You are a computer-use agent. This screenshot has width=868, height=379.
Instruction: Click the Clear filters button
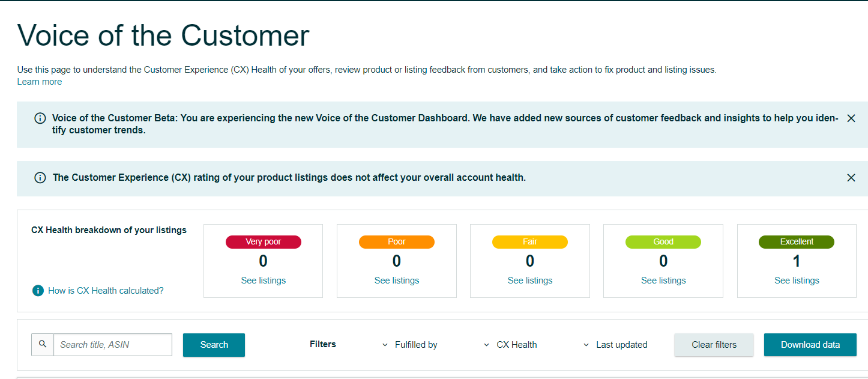(x=714, y=345)
